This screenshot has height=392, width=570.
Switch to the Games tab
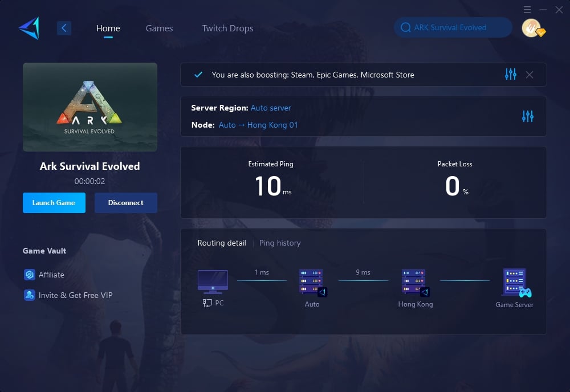[x=159, y=28]
